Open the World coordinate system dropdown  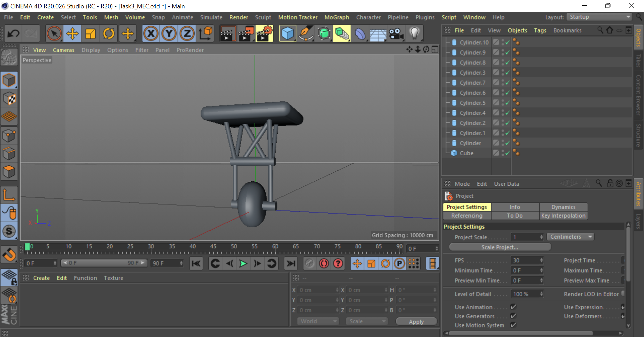click(x=318, y=321)
